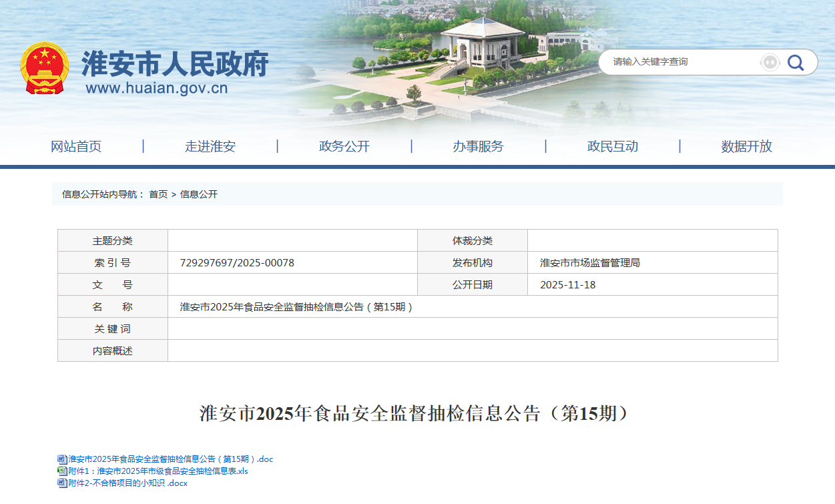Click the 内容概述 label cell
The width and height of the screenshot is (835, 504).
pos(113,351)
